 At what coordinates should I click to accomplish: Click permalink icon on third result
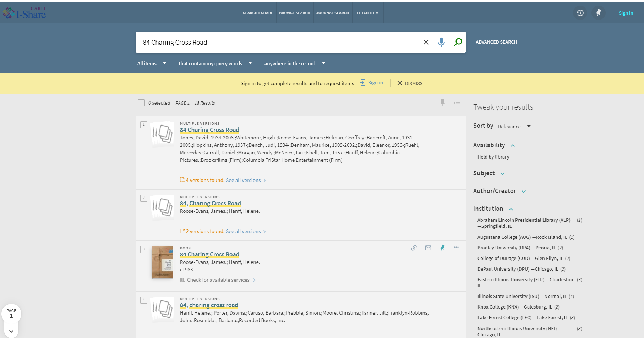pos(414,248)
